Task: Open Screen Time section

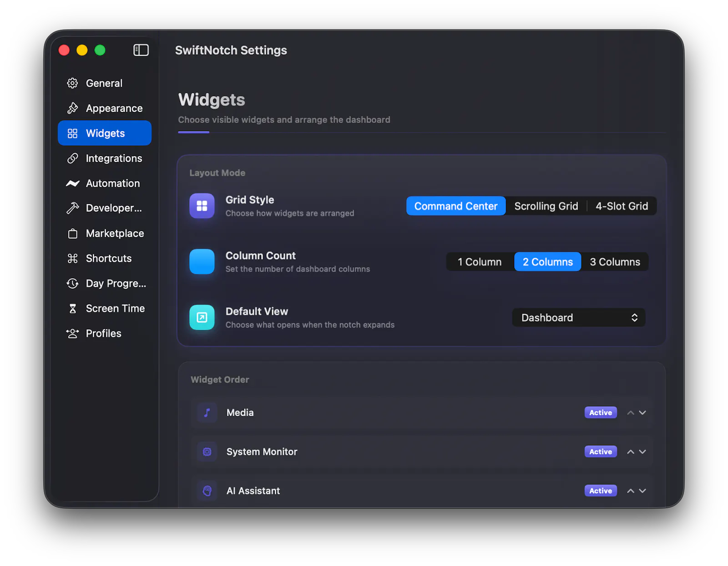Action: click(105, 309)
